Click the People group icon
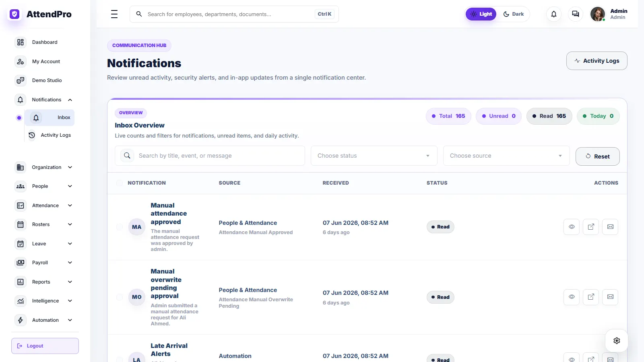The width and height of the screenshot is (644, 362). [x=21, y=186]
